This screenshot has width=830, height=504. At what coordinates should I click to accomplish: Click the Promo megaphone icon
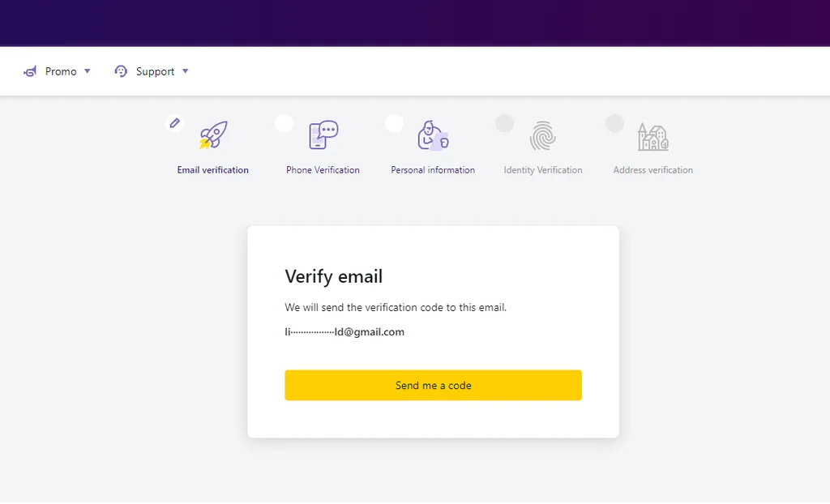click(x=30, y=71)
